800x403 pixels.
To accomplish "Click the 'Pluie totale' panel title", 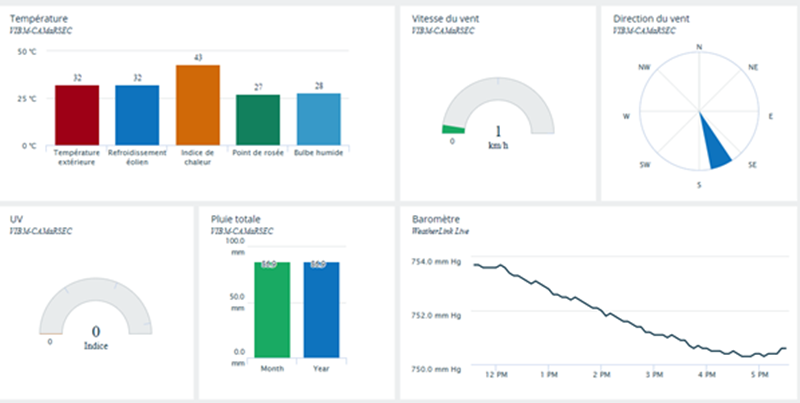I will click(236, 219).
